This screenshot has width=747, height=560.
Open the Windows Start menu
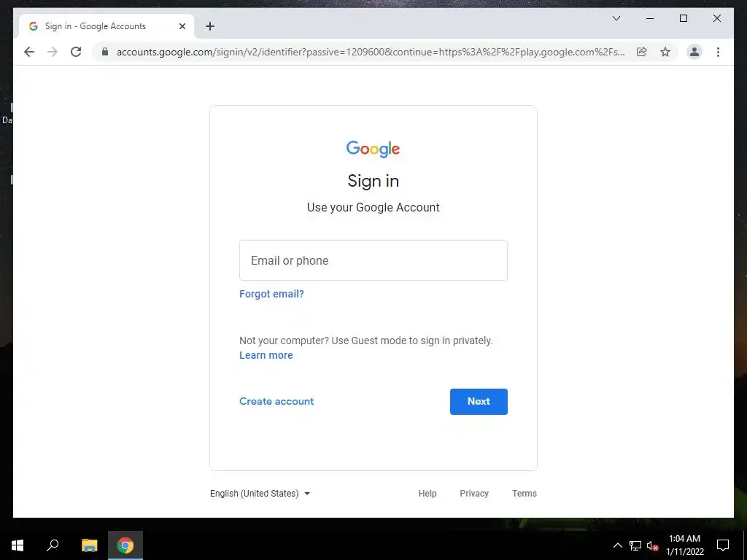[x=18, y=545]
